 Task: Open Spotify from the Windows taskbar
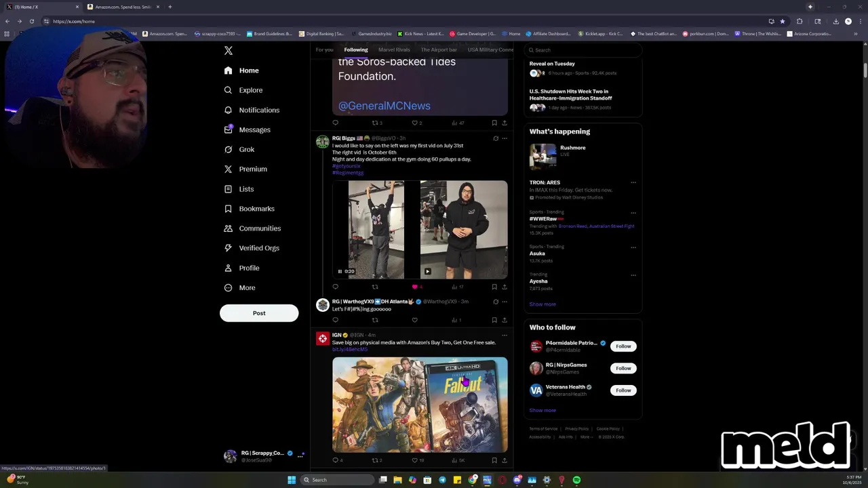576,480
